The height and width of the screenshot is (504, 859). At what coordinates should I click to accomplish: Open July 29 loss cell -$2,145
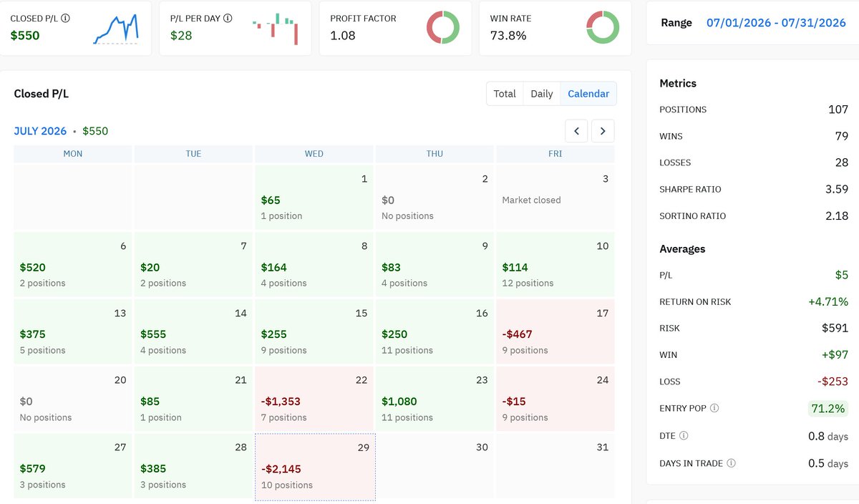point(315,467)
